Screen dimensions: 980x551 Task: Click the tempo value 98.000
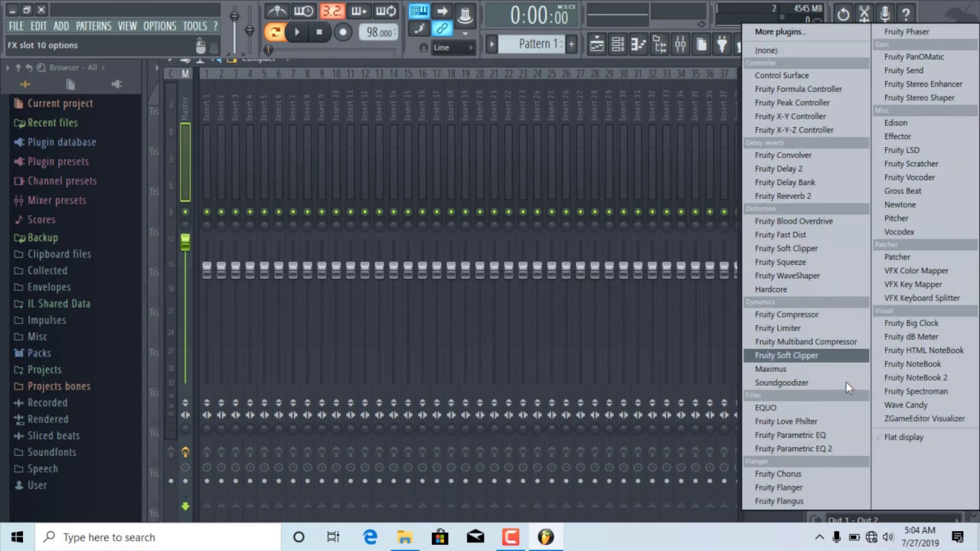pyautogui.click(x=378, y=32)
